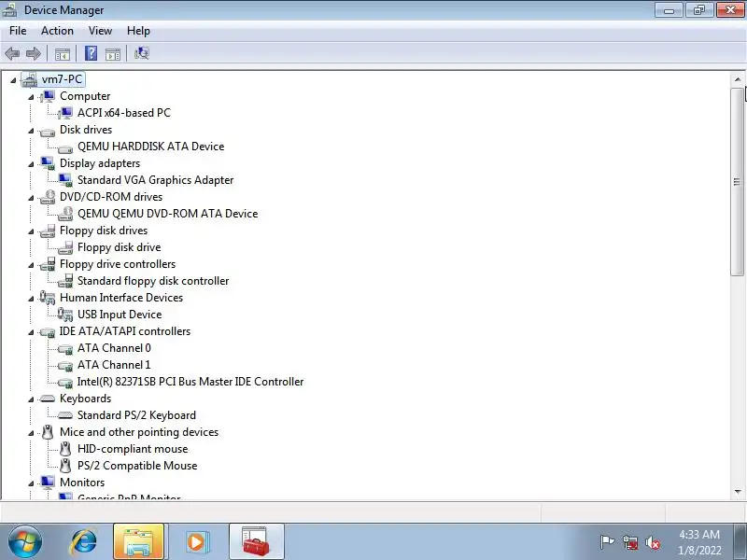
Task: Click the Human Interface Devices category icon
Action: 48,298
